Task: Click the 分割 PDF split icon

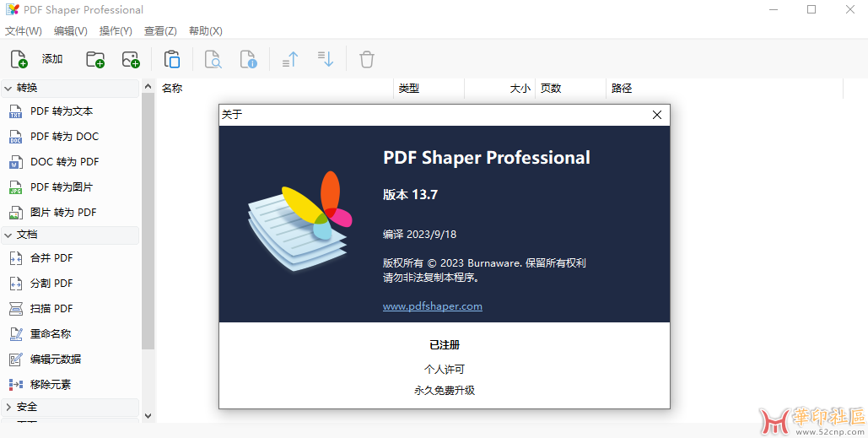Action: coord(15,284)
